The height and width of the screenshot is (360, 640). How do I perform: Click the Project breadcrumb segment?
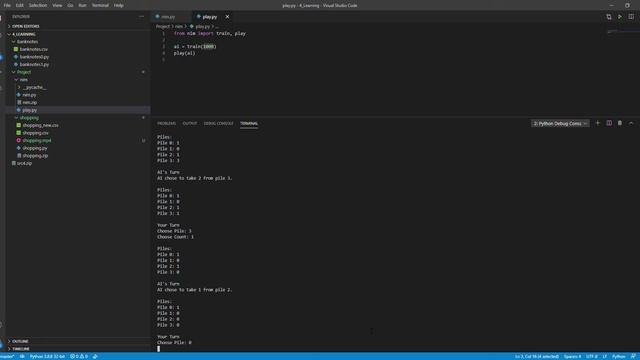point(162,27)
